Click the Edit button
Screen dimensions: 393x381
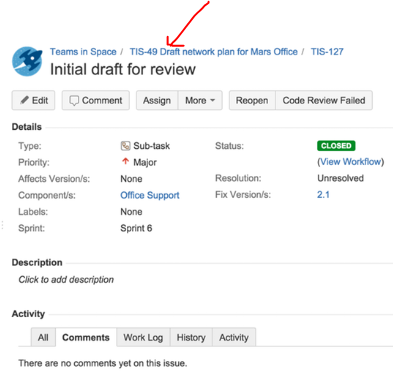33,100
